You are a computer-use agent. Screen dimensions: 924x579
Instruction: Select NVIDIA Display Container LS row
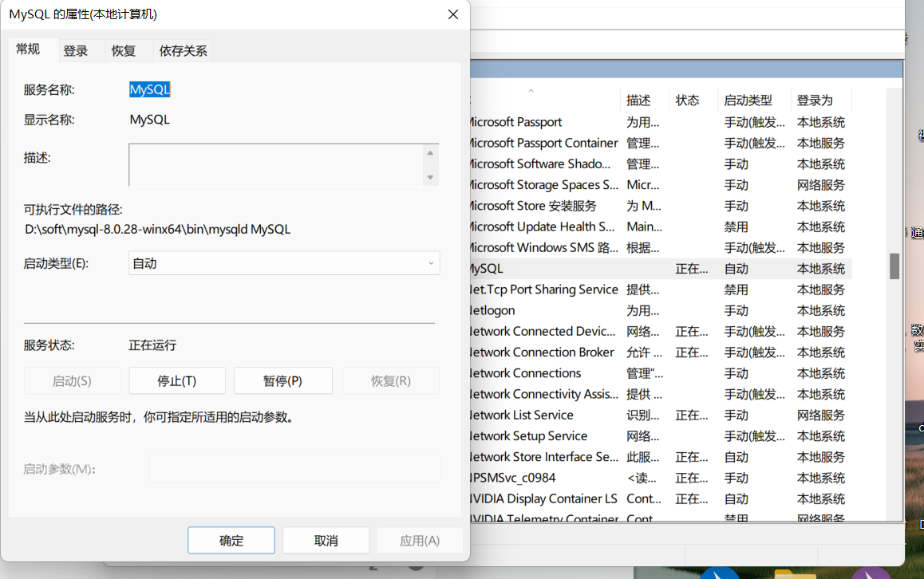point(660,498)
